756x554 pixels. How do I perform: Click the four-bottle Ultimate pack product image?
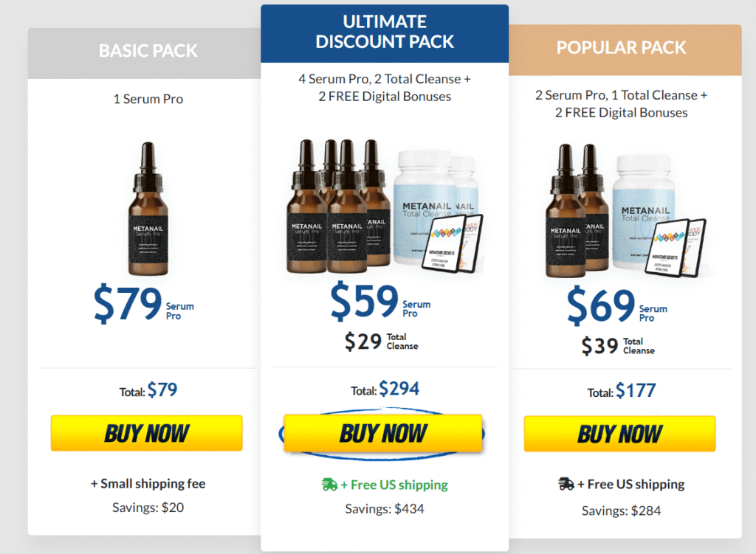pos(385,207)
